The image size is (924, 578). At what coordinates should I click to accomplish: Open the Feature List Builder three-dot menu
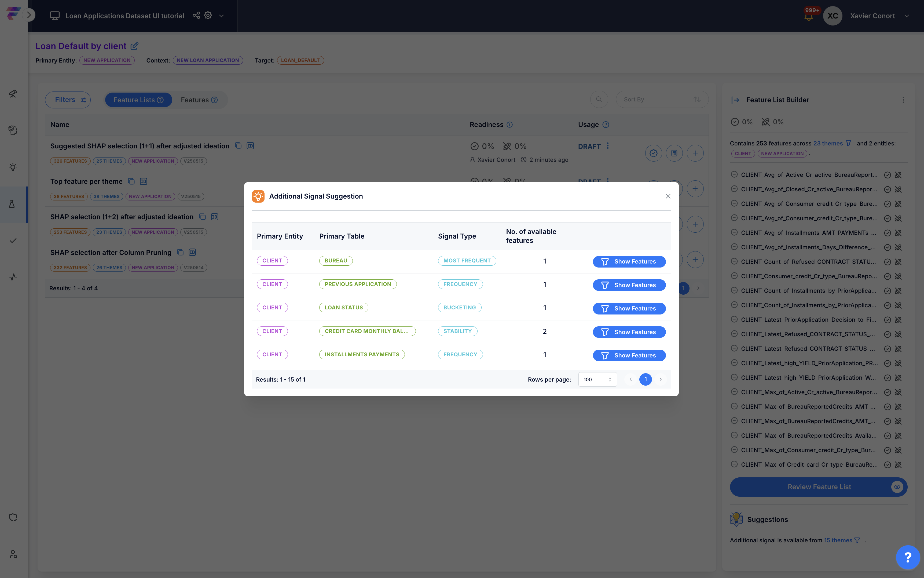coord(903,100)
